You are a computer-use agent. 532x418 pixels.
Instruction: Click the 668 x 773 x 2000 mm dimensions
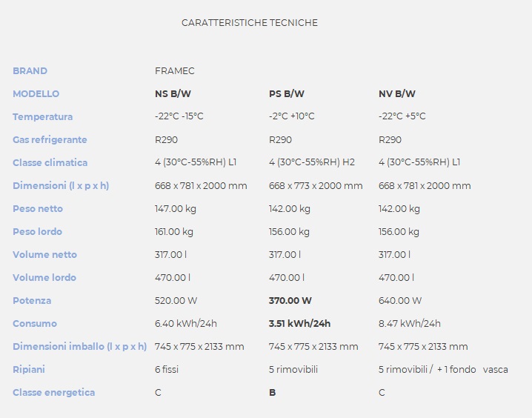(x=316, y=186)
